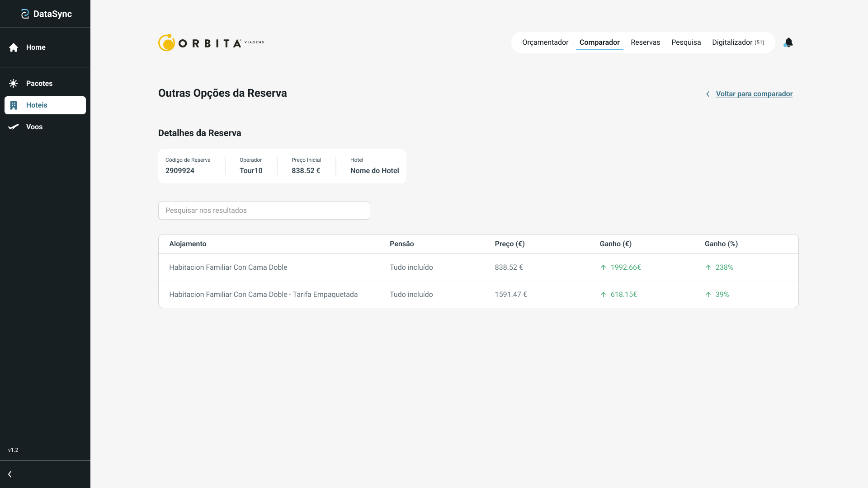Image resolution: width=868 pixels, height=488 pixels.
Task: Go to the Pesquisa tab
Action: click(x=686, y=42)
